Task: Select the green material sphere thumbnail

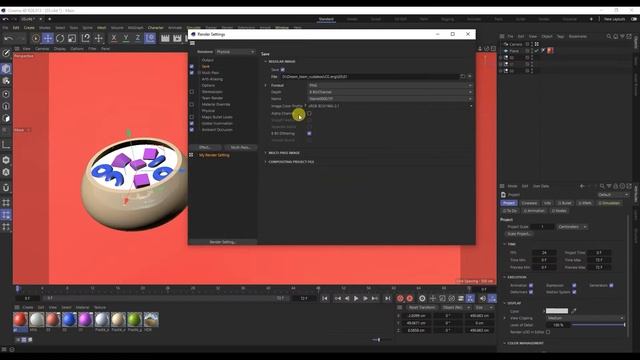Action: [x=134, y=320]
